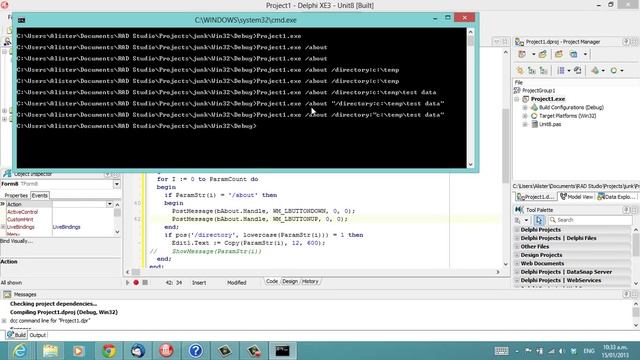Viewport: 640px width, 360px height.
Task: Open the dropdown arrow next to blue view icon
Action: (585, 55)
